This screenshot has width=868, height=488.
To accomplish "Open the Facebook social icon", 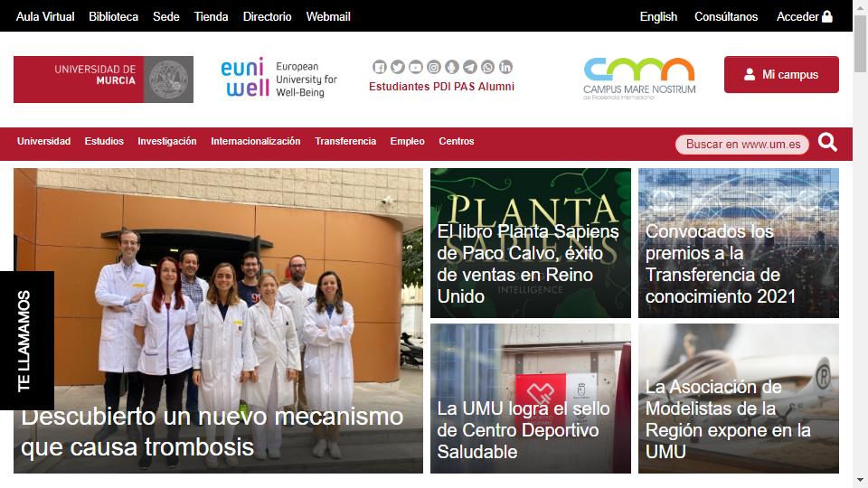I will [379, 67].
